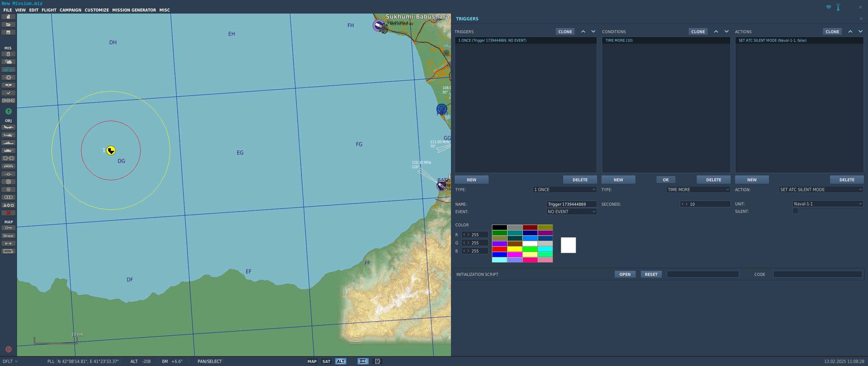This screenshot has width=868, height=366.
Task: Click the airplane object placement icon
Action: 8,127
